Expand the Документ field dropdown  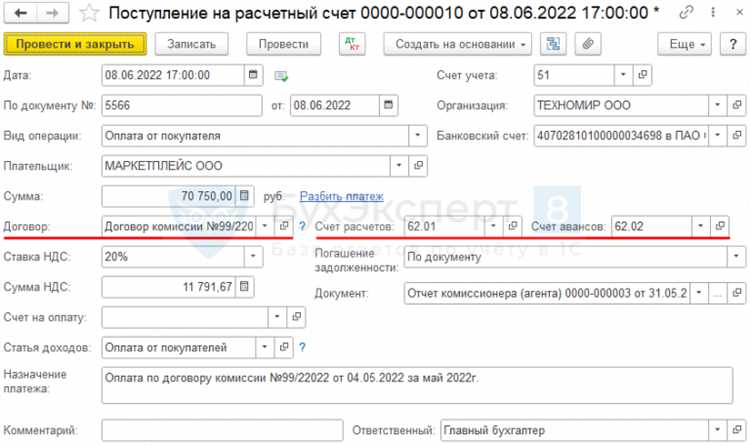699,292
